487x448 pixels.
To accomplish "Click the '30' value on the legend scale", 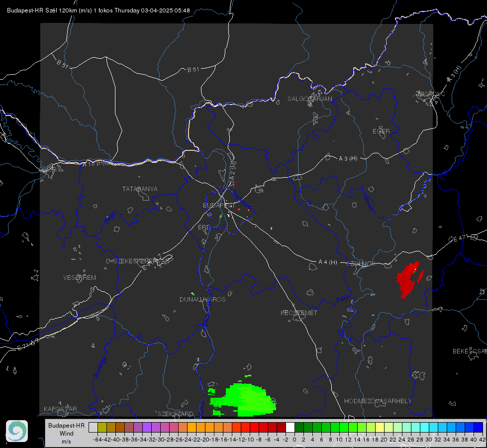I will (429, 440).
